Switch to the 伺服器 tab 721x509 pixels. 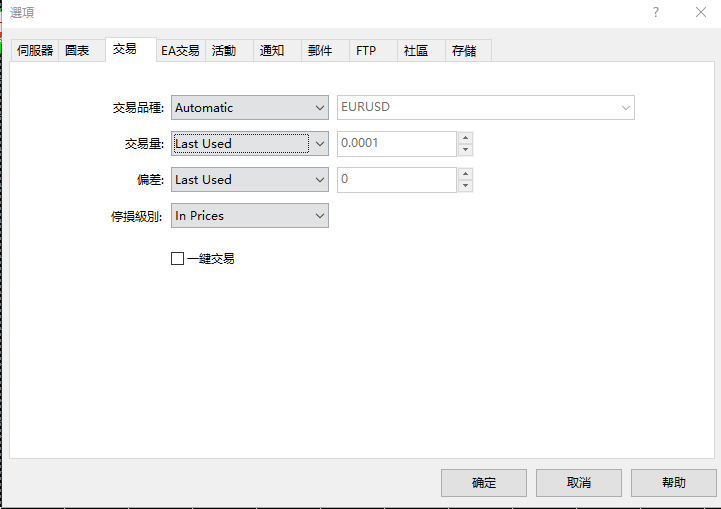click(x=35, y=51)
